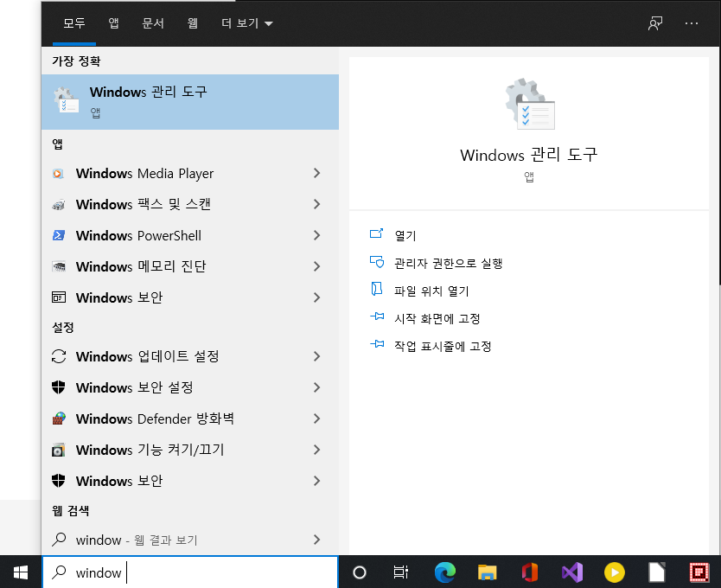Viewport: 721px width, 588px height.
Task: Click the large Windows 관리 도구 preview icon
Action: point(529,104)
